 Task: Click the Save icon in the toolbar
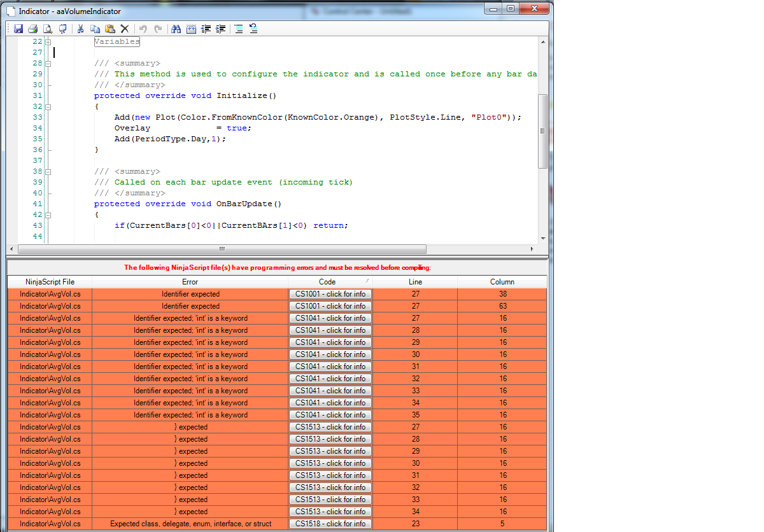pyautogui.click(x=18, y=29)
